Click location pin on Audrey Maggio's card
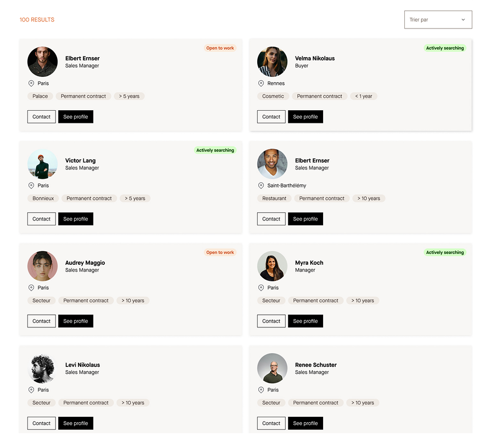 tap(31, 288)
